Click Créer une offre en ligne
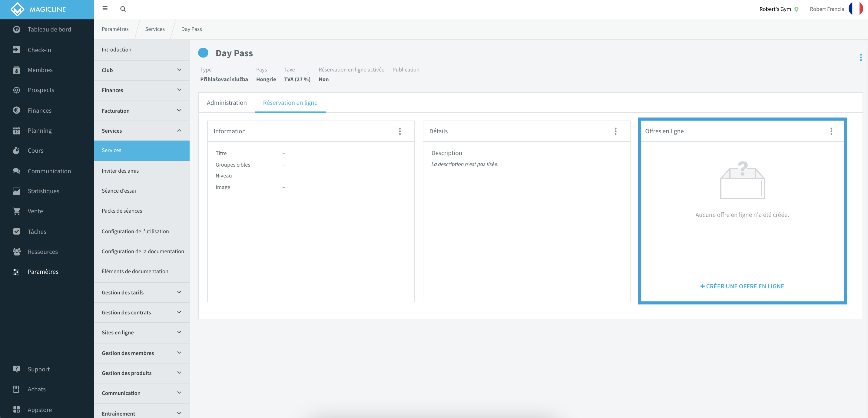 [742, 286]
